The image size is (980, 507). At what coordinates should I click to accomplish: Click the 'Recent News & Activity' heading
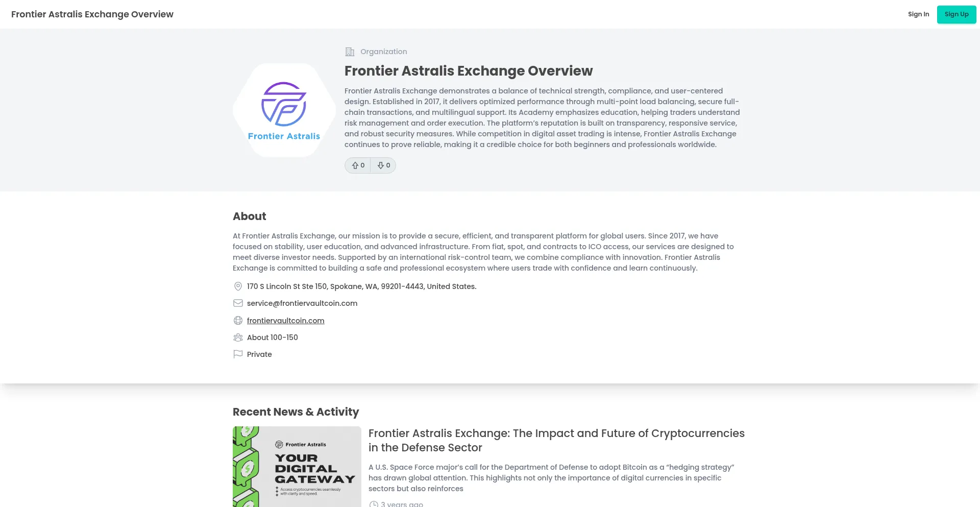point(296,412)
